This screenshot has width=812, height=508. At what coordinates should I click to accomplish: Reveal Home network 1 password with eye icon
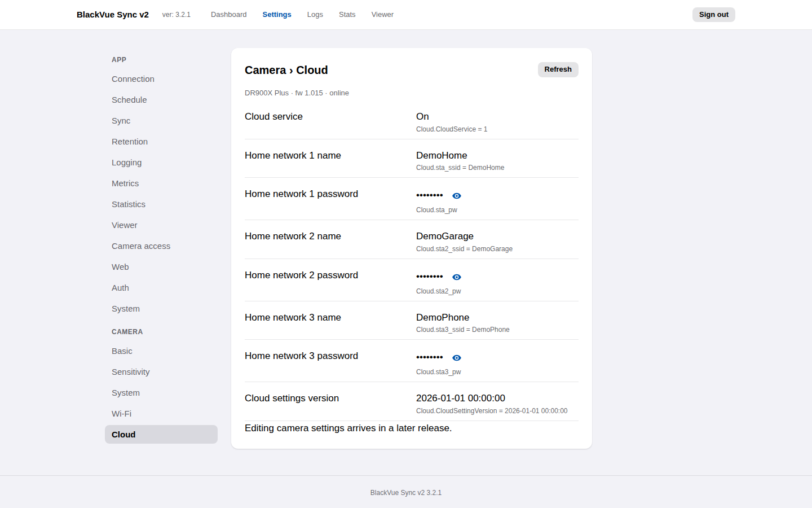457,196
